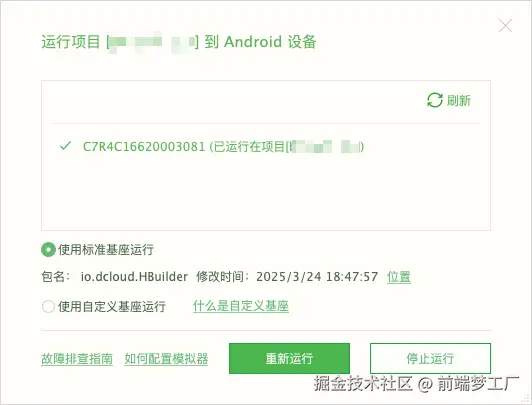Open the 什么是自定义基座 help link
This screenshot has width=532, height=405.
[241, 306]
